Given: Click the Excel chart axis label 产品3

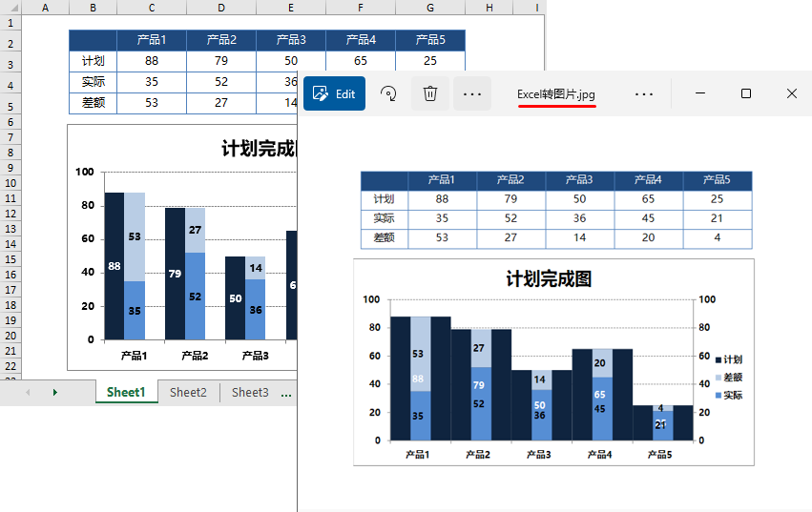Looking at the screenshot, I should (x=256, y=356).
